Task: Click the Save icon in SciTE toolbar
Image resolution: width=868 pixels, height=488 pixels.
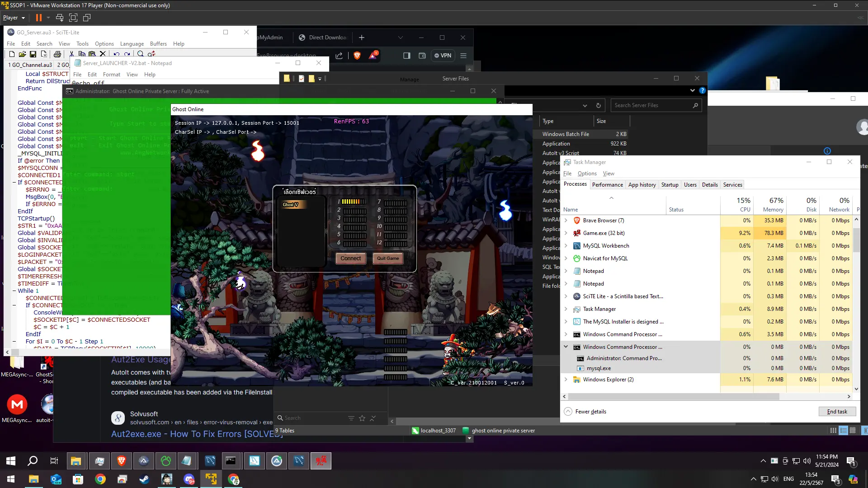Action: tap(33, 54)
